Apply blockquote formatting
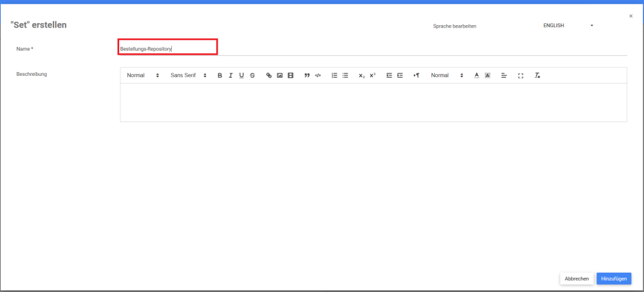Viewport: 644px width, 292px height. click(307, 75)
